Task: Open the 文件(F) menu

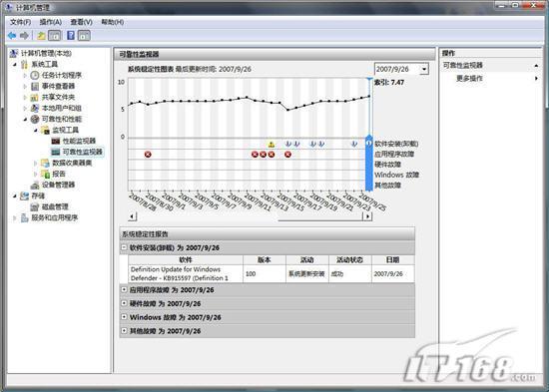Action: pyautogui.click(x=20, y=22)
